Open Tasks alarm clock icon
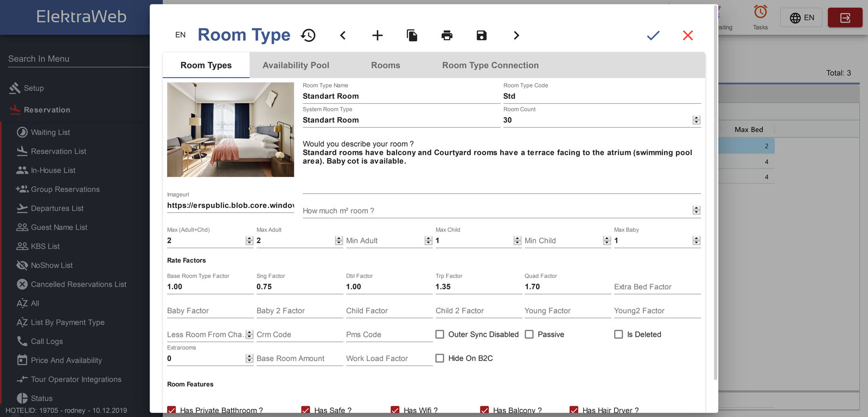Image resolution: width=868 pixels, height=417 pixels. tap(761, 17)
